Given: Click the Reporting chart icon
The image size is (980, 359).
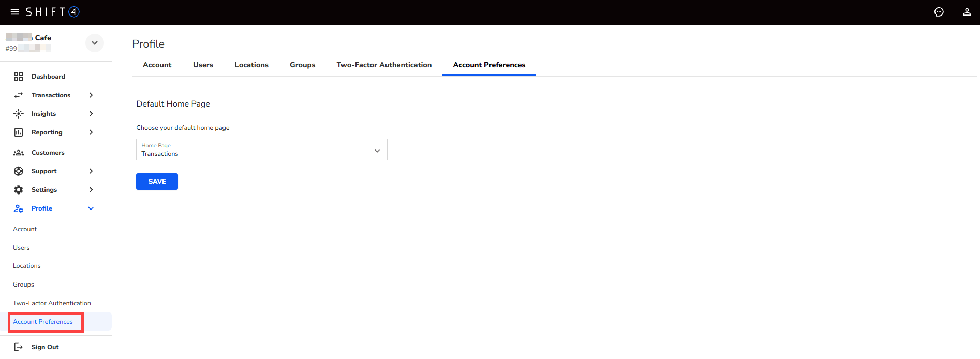Looking at the screenshot, I should click(19, 132).
